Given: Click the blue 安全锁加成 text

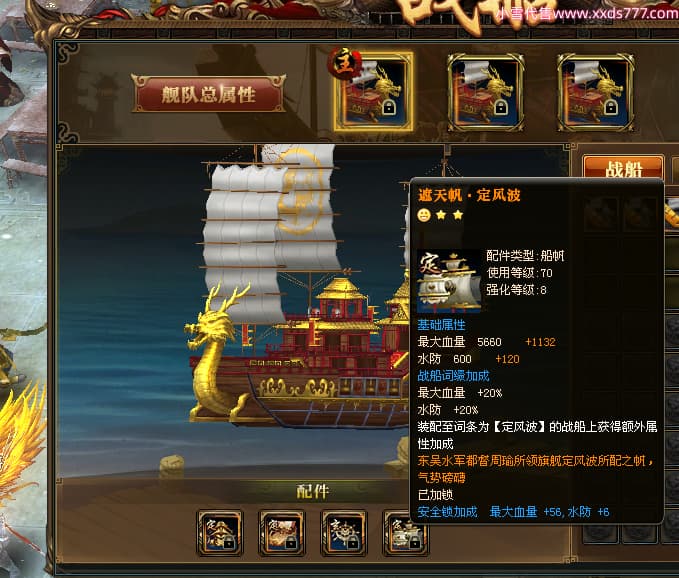Looking at the screenshot, I should pos(447,512).
